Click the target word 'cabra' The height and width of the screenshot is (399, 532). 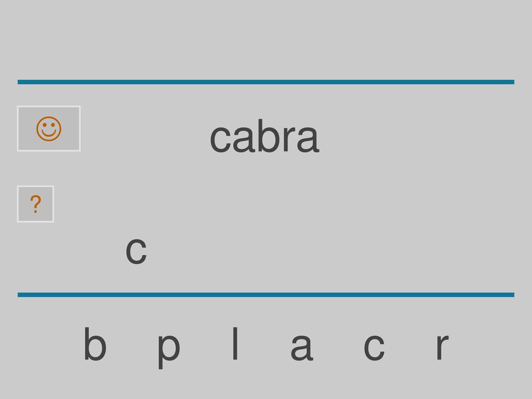[x=264, y=136]
